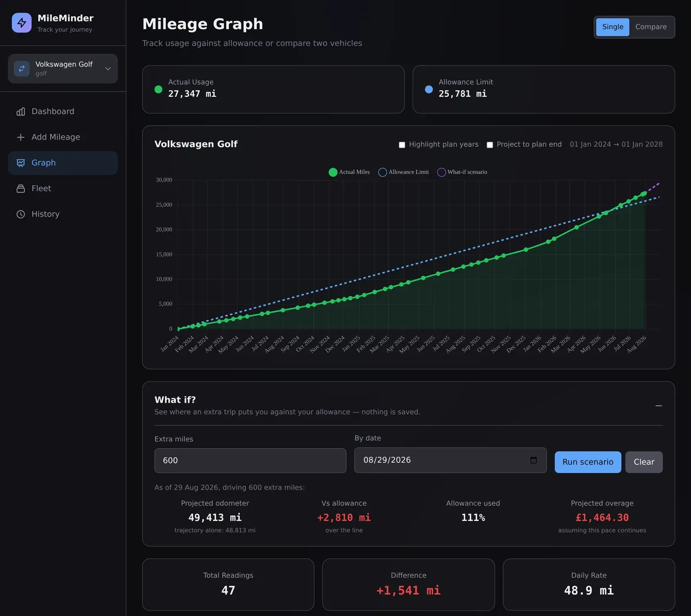
Task: Open the History section
Action: (63, 214)
